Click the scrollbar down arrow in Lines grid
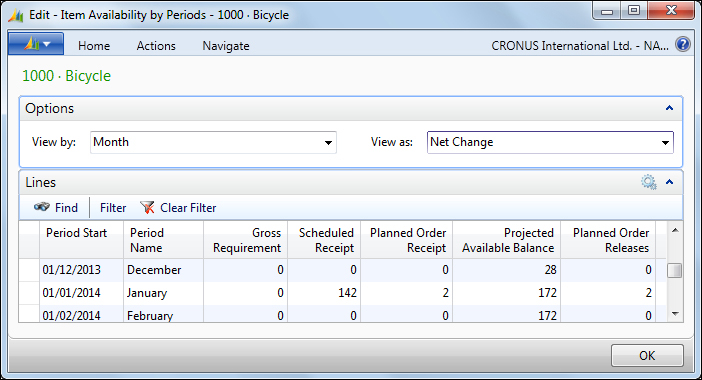The width and height of the screenshot is (702, 380). point(675,314)
